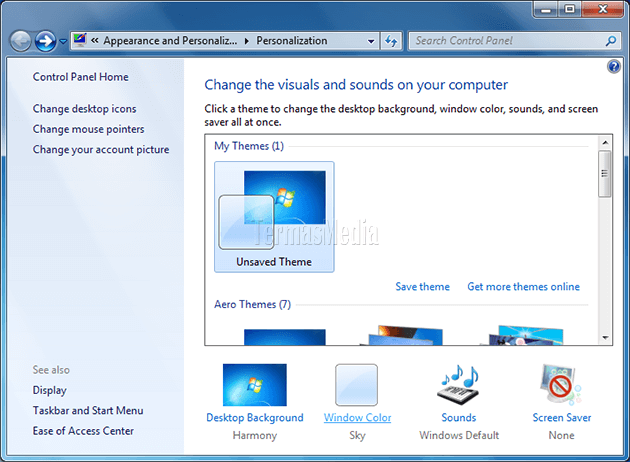Close the Personalization window
The width and height of the screenshot is (630, 462).
[x=602, y=9]
